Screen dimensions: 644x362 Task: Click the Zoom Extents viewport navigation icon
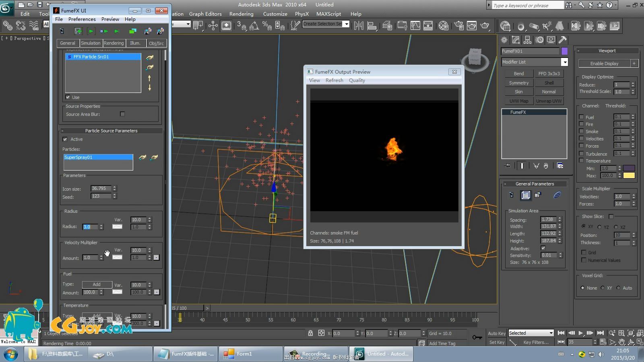(631, 333)
